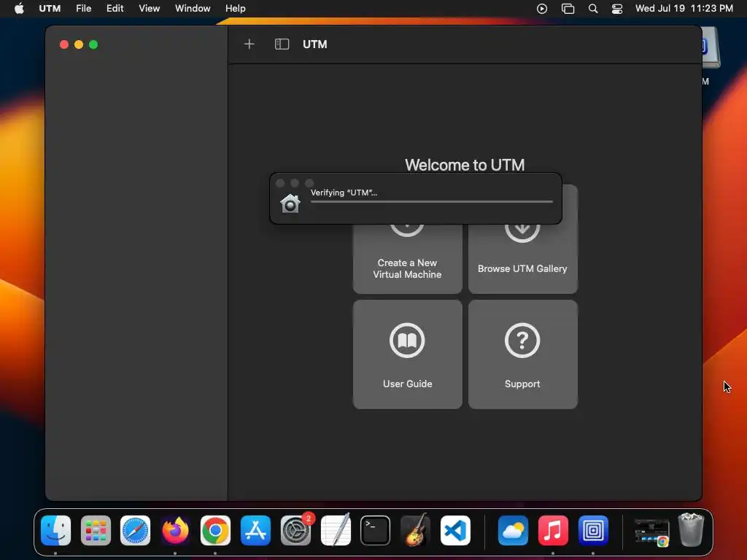
Task: Open the Window menu
Action: click(x=193, y=9)
